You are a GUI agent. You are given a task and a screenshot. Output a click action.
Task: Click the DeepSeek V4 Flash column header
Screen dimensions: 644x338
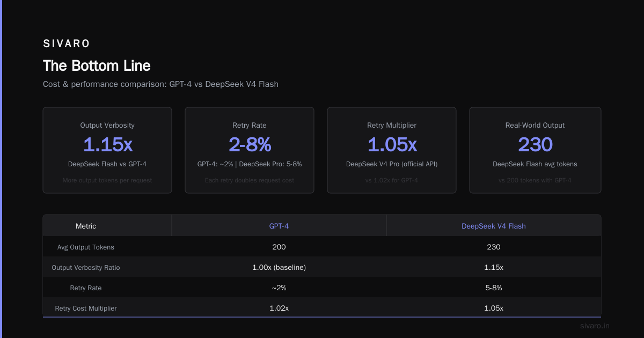494,226
